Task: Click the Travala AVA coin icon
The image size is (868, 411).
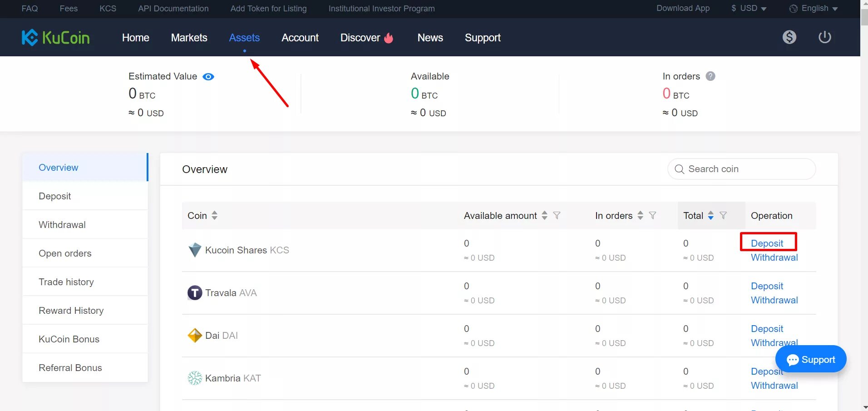Action: [195, 293]
